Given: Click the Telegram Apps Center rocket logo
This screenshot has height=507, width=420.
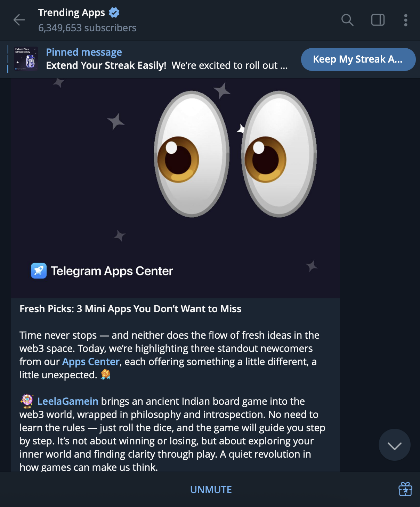Looking at the screenshot, I should tap(39, 271).
